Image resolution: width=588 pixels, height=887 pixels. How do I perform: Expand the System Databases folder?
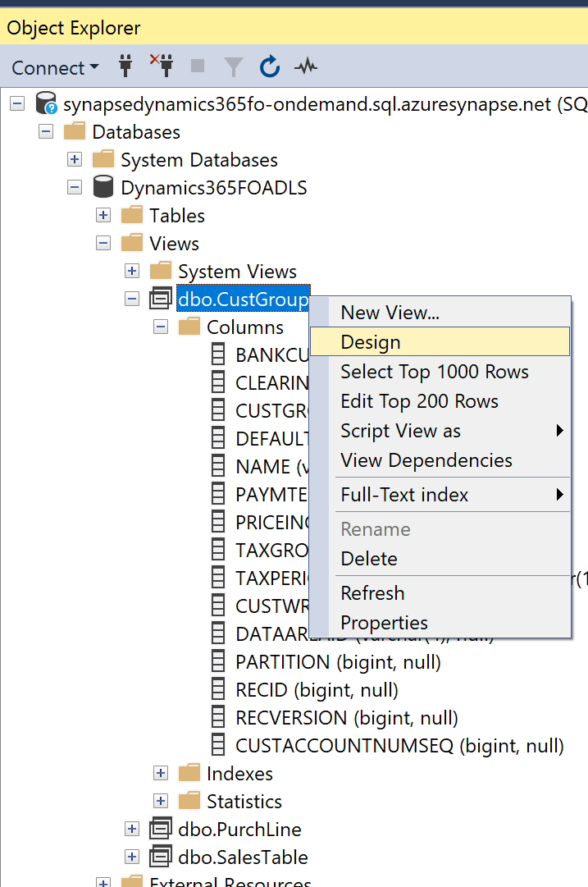point(74,159)
